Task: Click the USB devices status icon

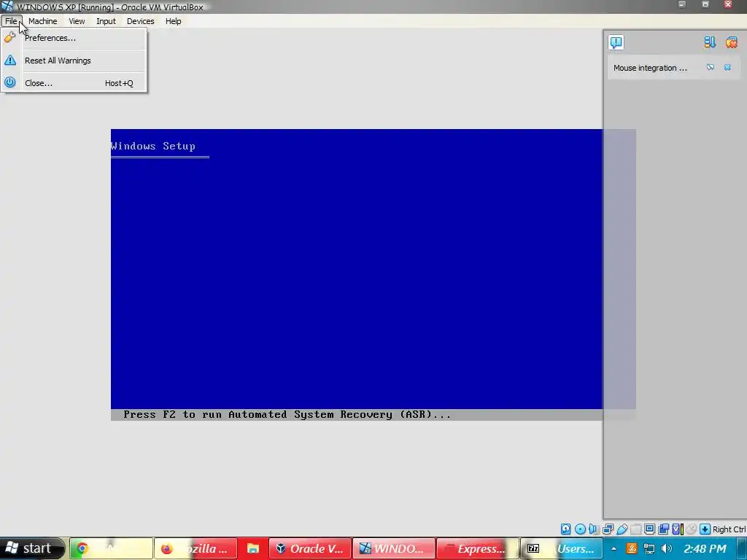Action: [622, 529]
